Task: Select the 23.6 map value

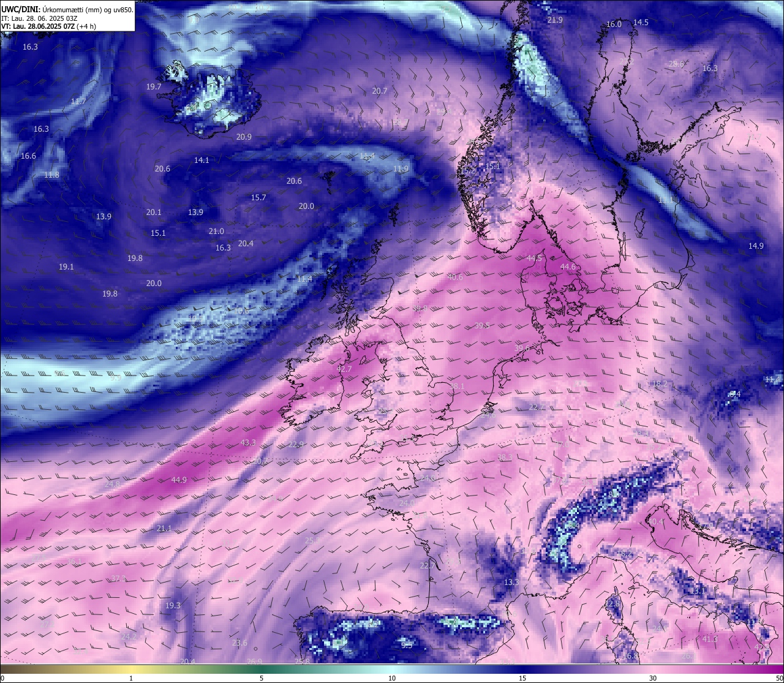Action: (239, 643)
